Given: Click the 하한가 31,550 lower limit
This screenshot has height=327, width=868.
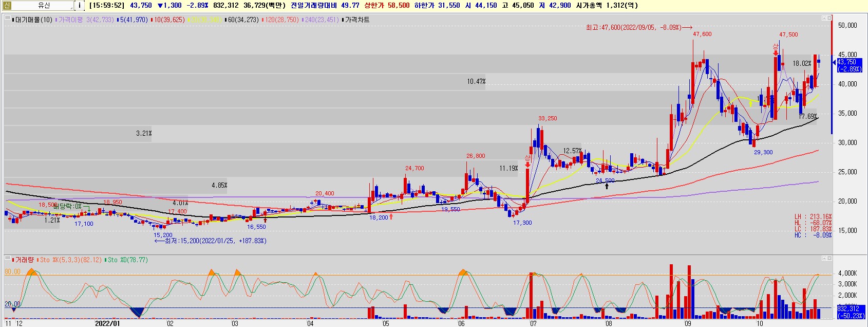Looking at the screenshot, I should click(x=437, y=5).
